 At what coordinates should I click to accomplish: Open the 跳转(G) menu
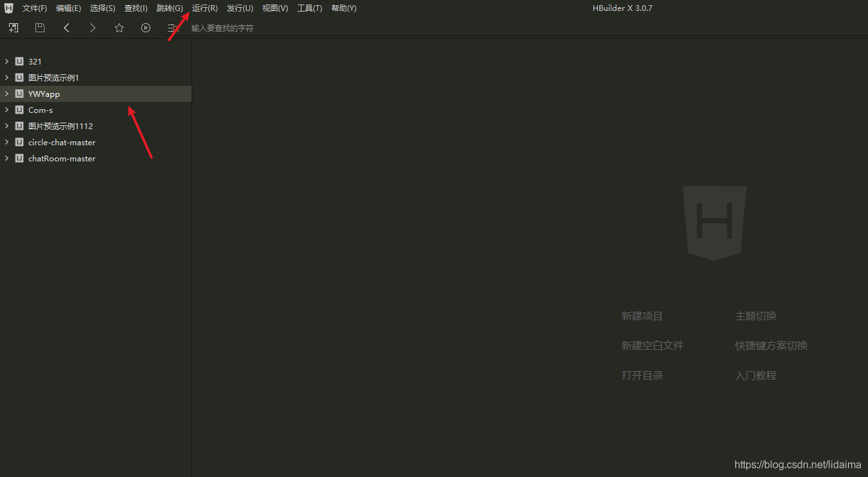tap(170, 8)
